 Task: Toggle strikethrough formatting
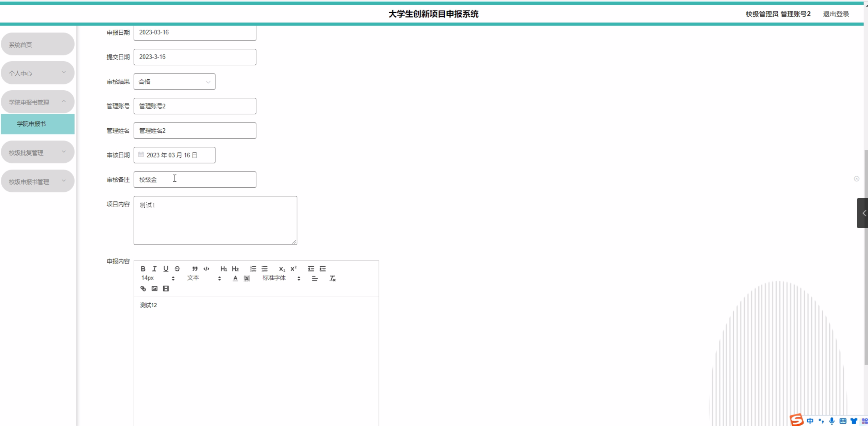coord(177,269)
